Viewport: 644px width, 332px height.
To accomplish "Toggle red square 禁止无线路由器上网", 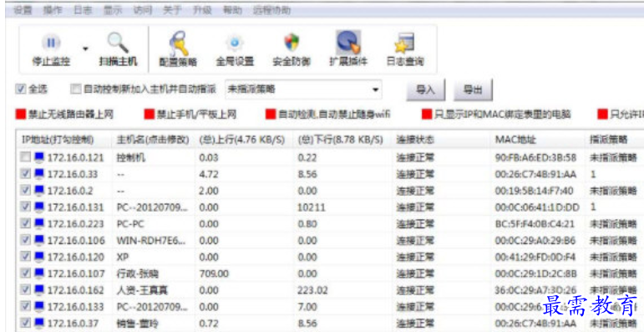I will (x=21, y=115).
